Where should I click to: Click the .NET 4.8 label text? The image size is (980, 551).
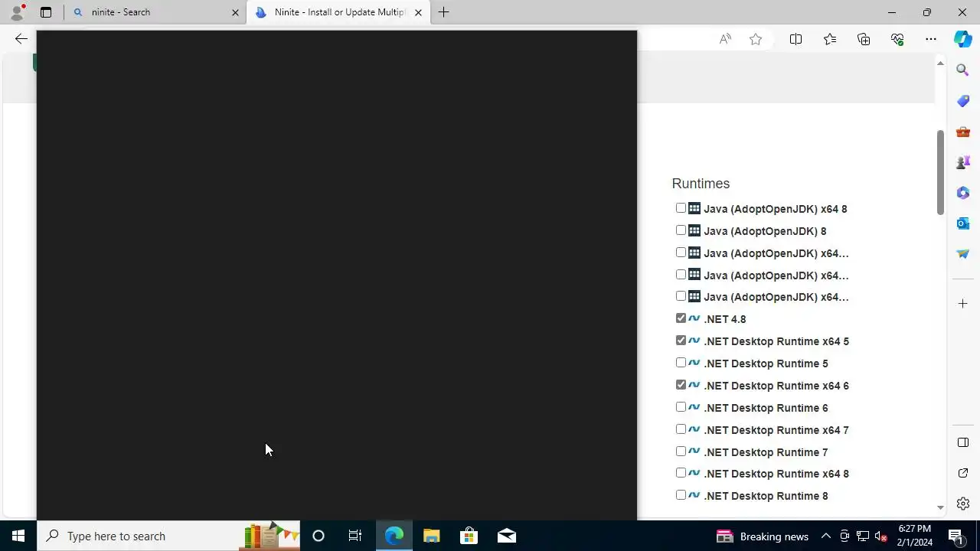pos(724,319)
